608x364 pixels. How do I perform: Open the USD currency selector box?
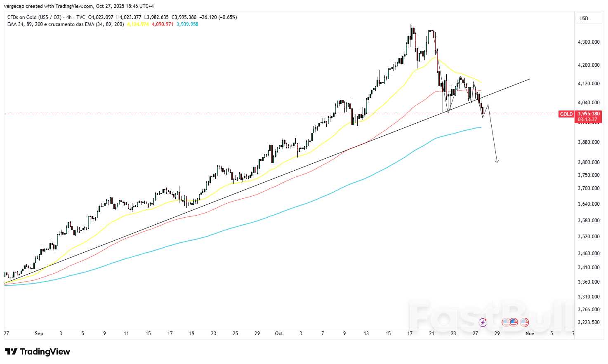click(x=589, y=18)
